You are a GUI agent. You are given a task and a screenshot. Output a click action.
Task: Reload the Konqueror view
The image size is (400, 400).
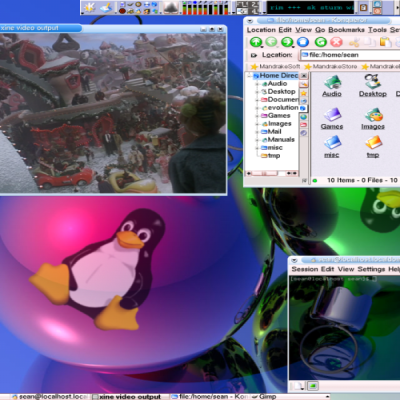tap(321, 42)
